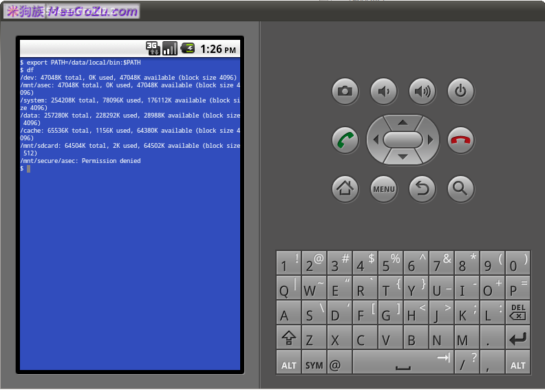Tap the DEL backspace key
The image size is (545, 392).
(518, 312)
